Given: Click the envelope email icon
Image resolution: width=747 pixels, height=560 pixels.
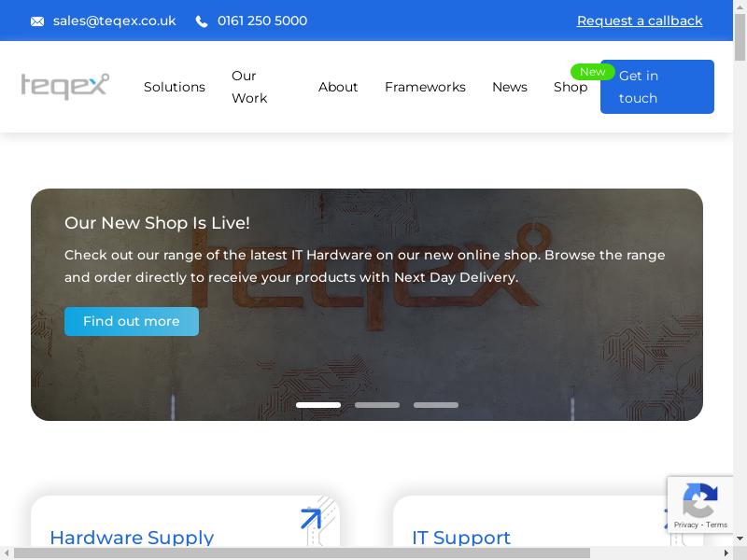Looking at the screenshot, I should pyautogui.click(x=37, y=21).
